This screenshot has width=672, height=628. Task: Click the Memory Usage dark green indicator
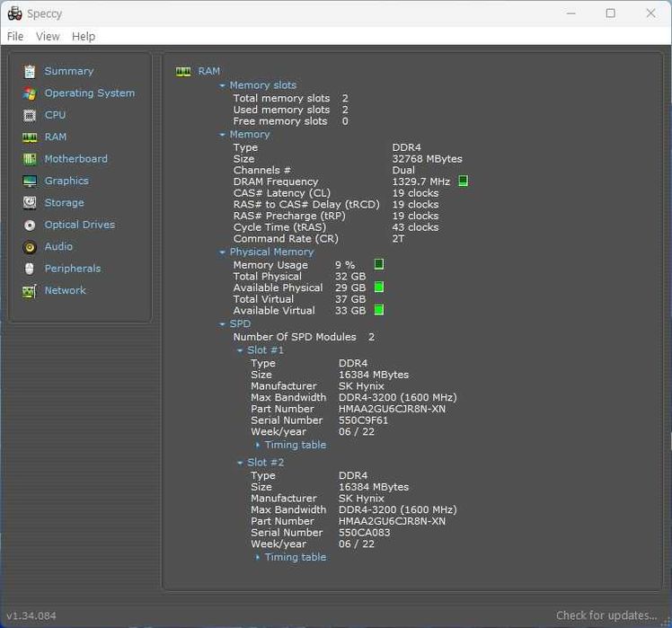[x=379, y=264]
